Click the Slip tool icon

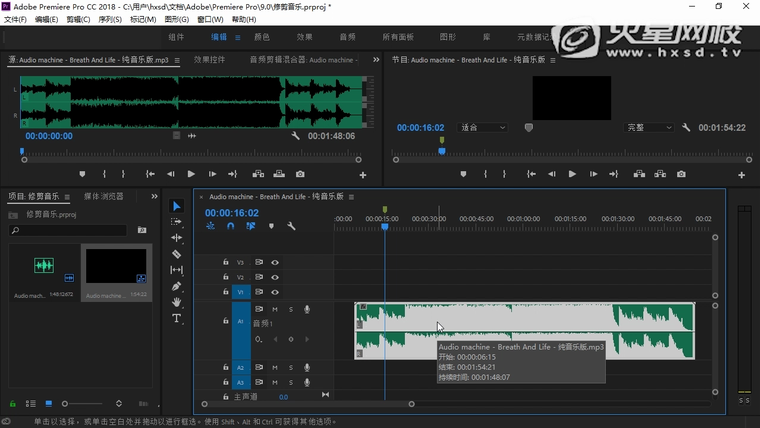point(177,270)
